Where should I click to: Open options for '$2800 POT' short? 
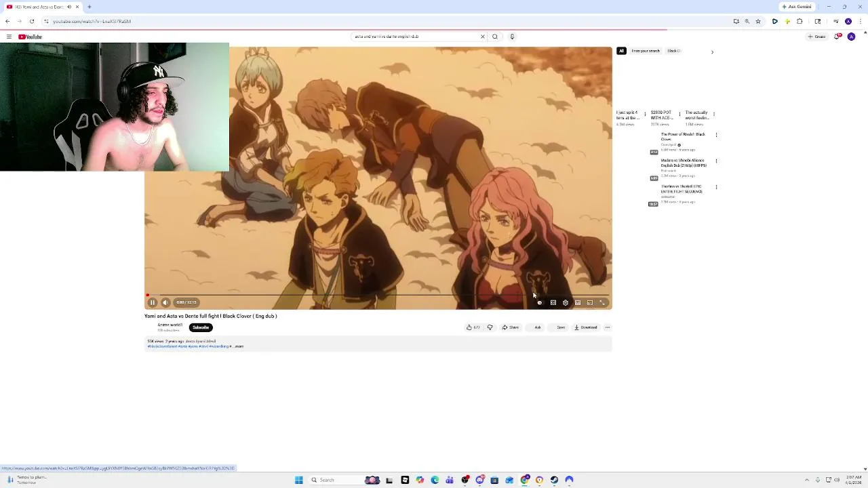679,114
